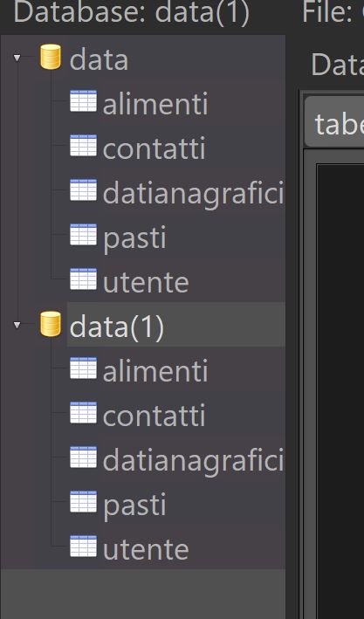Click table icon of contatti under data
The width and height of the screenshot is (364, 619).
(x=83, y=145)
